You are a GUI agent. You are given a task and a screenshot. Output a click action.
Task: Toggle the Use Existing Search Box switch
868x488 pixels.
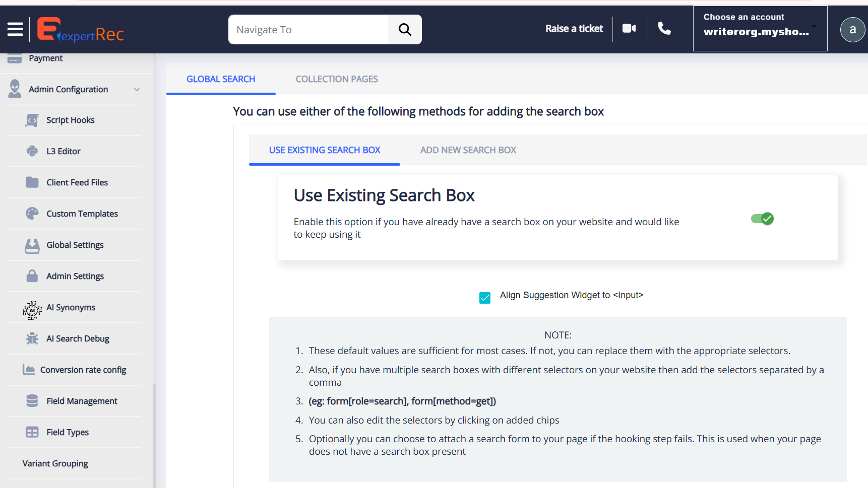(762, 219)
